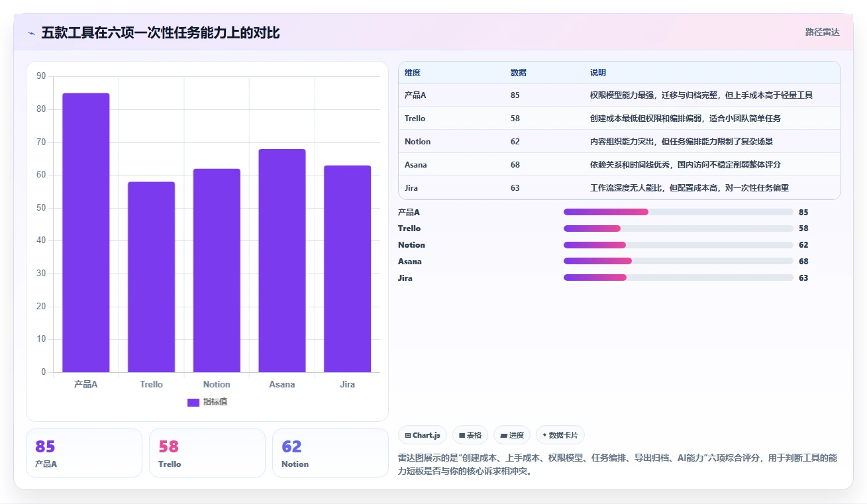Select the Asana table row name cell
This screenshot has height=504, width=867.
pos(416,165)
